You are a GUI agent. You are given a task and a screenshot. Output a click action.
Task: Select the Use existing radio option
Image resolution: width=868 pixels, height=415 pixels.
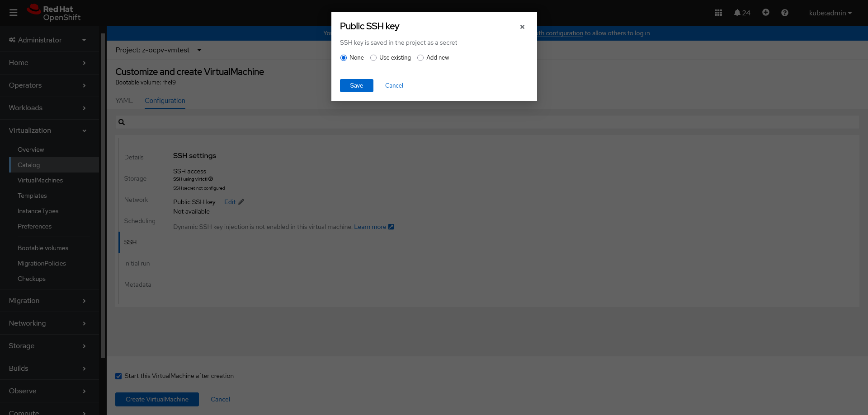tap(373, 58)
